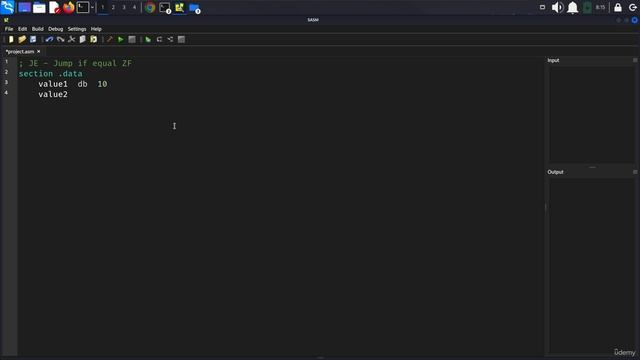Screen dimensions: 640x360
Task: Click the Output panel detach button
Action: click(x=635, y=172)
